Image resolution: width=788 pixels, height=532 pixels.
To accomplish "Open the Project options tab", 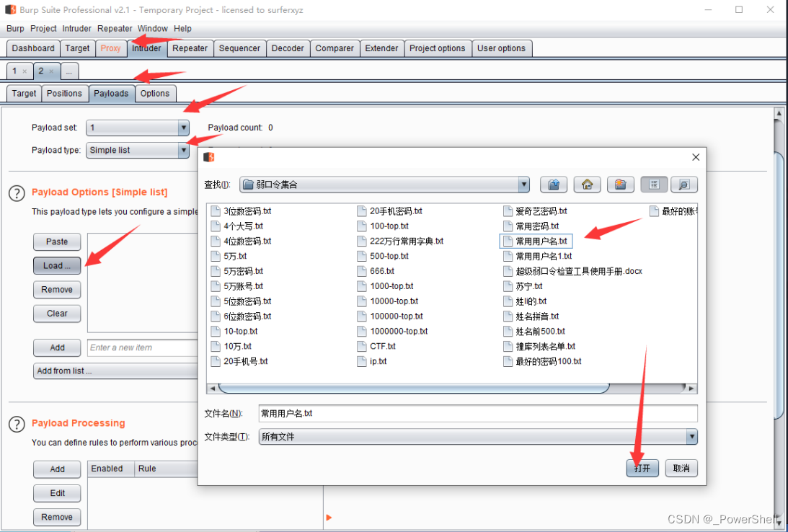I will 437,48.
